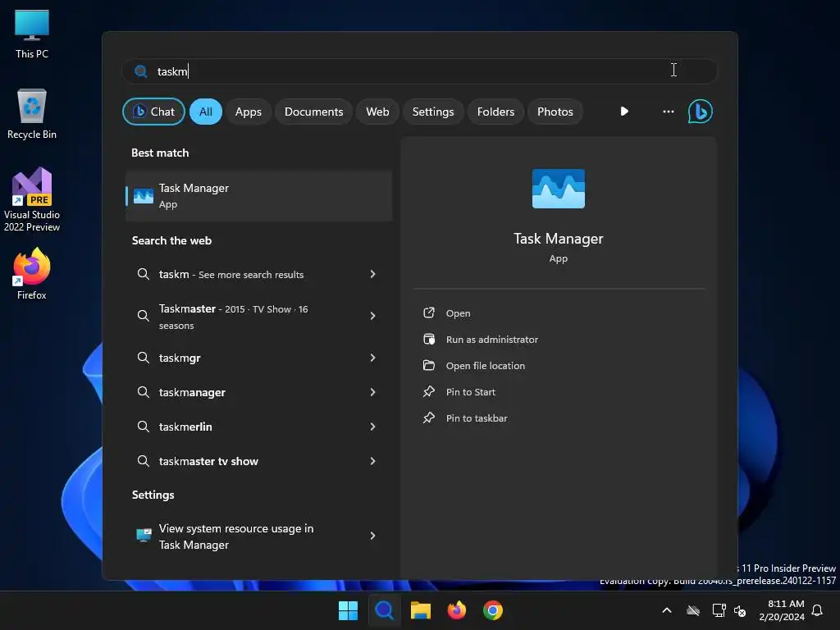840x630 pixels.
Task: Expand the View system resource usage arrow
Action: [373, 536]
